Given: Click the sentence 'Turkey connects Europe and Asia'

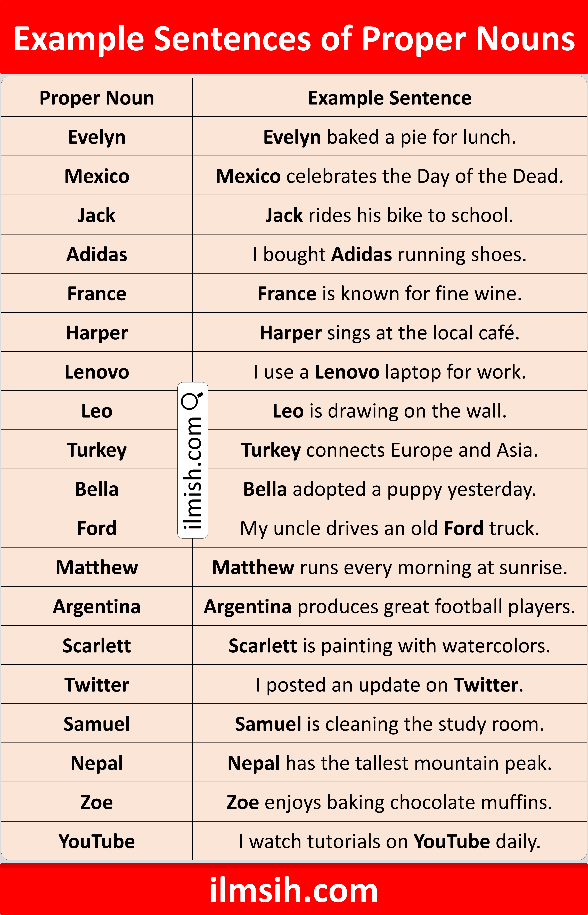Looking at the screenshot, I should 390,450.
